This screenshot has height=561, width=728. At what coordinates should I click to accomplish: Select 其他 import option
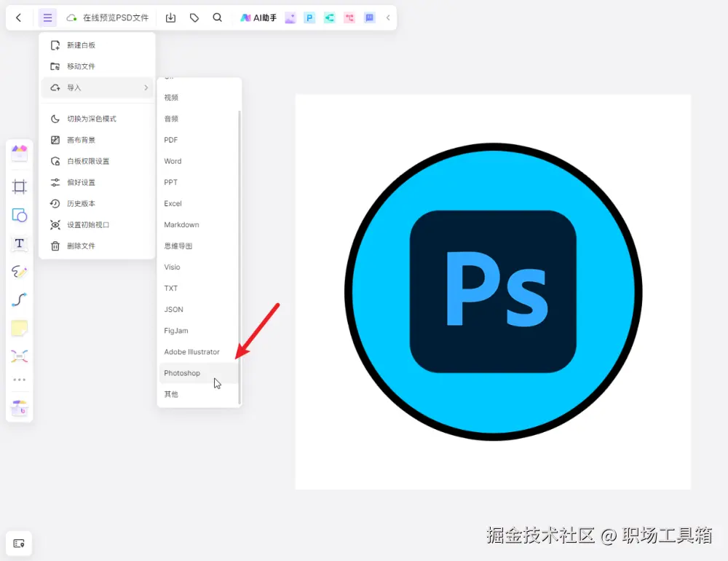pyautogui.click(x=198, y=394)
